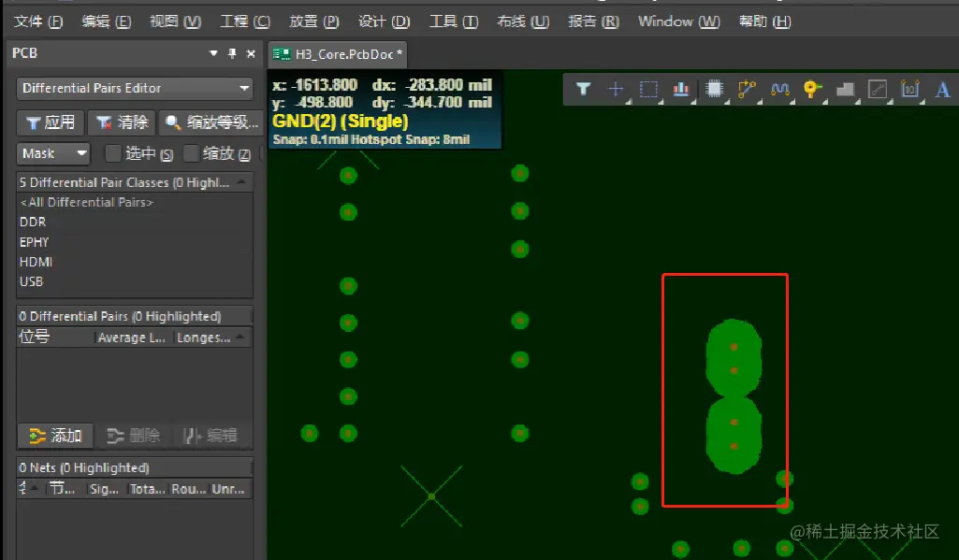Viewport: 959px width, 560px height.
Task: Switch to the H3_Core.PcbDoc tab
Action: 338,54
